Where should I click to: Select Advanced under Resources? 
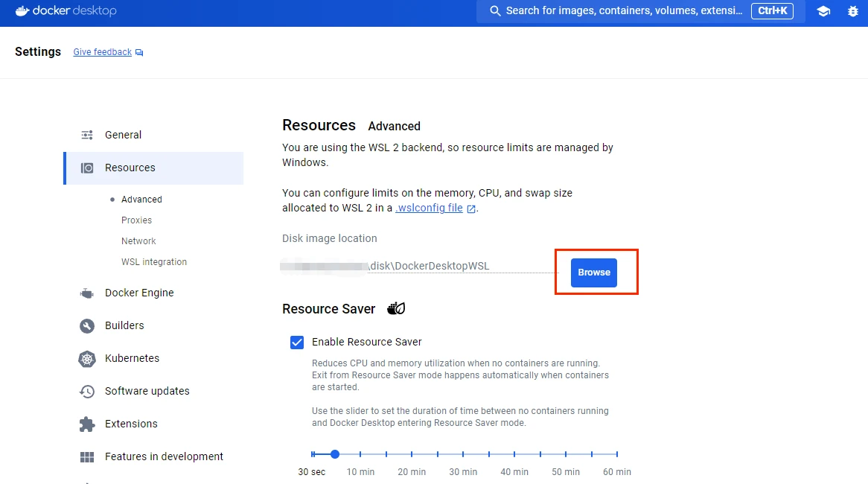[x=141, y=200]
